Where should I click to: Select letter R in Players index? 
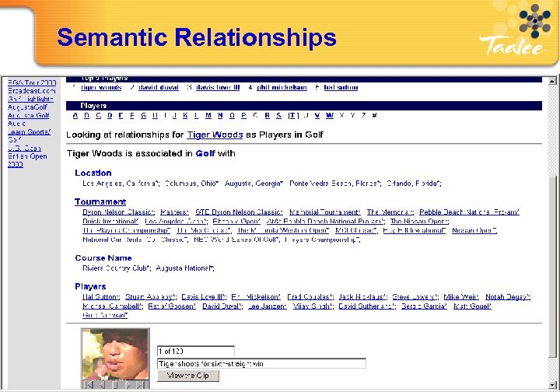click(267, 116)
